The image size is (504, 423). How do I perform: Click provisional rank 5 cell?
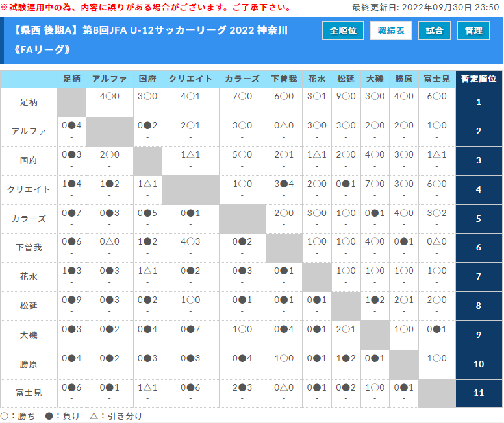coord(479,219)
